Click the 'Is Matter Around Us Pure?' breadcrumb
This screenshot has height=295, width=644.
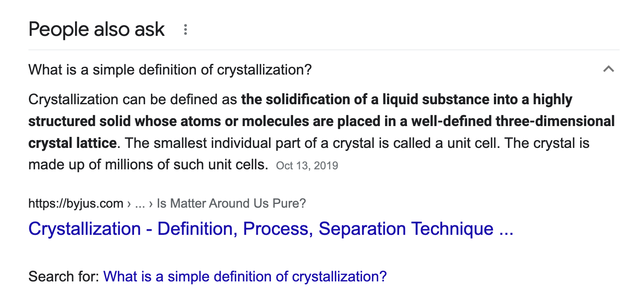231,203
